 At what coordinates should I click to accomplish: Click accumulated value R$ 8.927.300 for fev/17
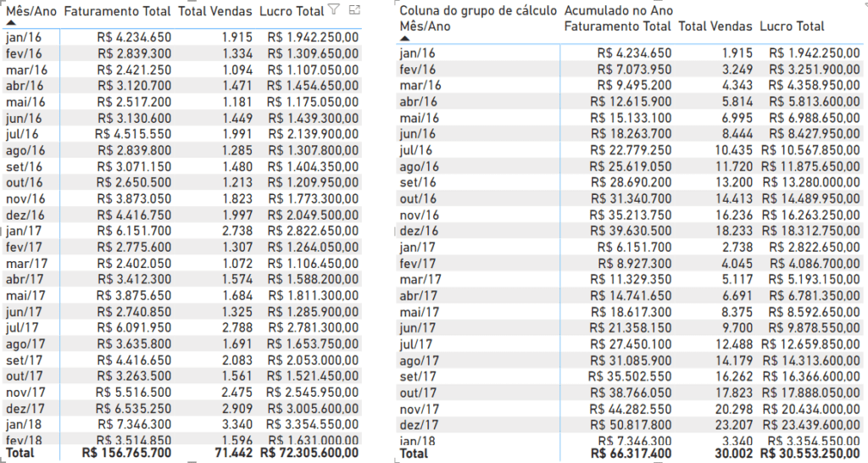point(634,264)
